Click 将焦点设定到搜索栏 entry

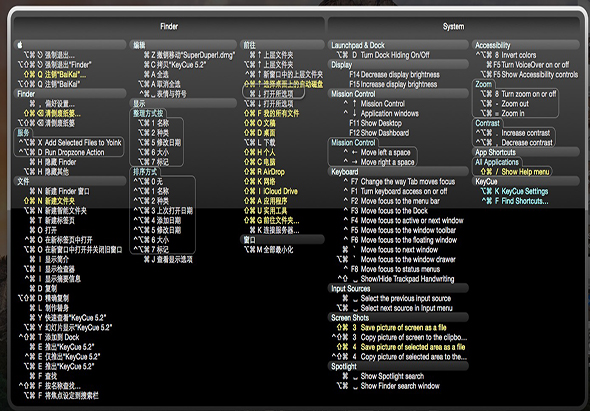61,396
